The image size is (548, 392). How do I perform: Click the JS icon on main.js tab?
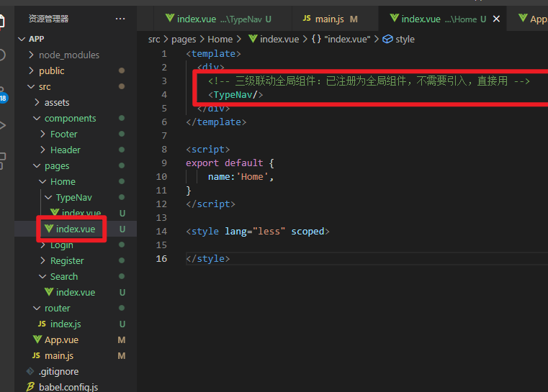coord(307,19)
